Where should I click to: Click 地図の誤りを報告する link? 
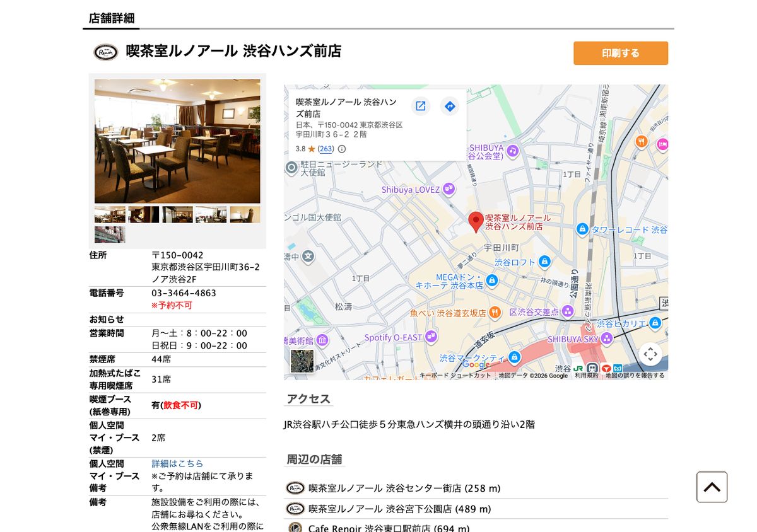coord(635,376)
